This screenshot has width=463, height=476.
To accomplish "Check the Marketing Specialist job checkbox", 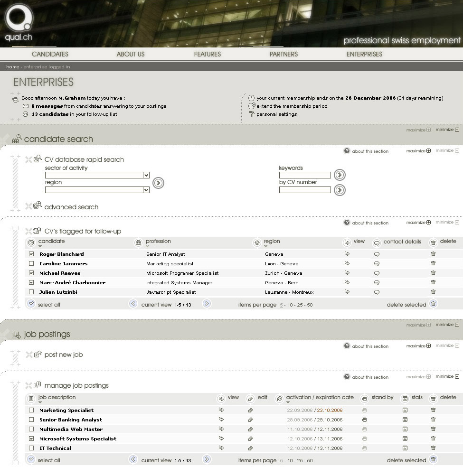I will (31, 410).
